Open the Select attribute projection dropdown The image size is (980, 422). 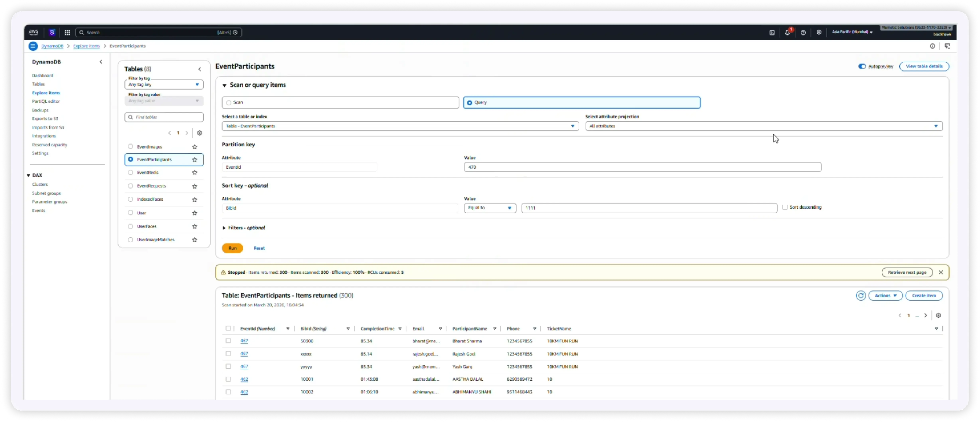click(x=764, y=126)
